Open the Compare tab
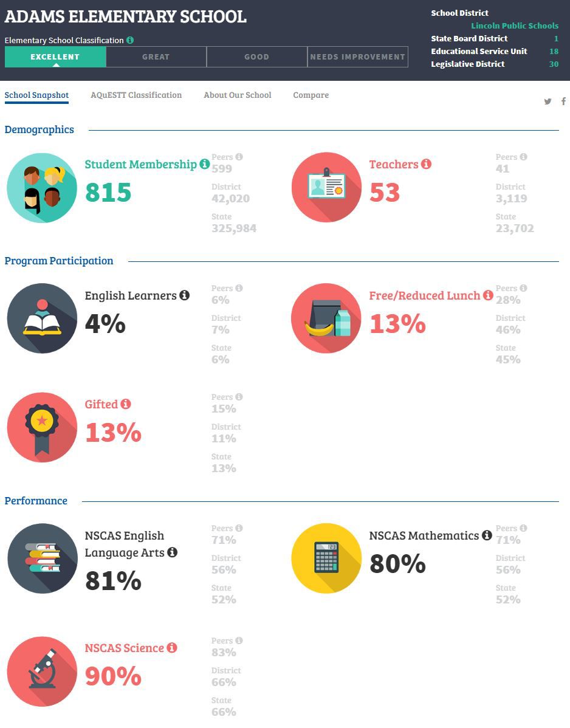570x728 pixels. [311, 95]
